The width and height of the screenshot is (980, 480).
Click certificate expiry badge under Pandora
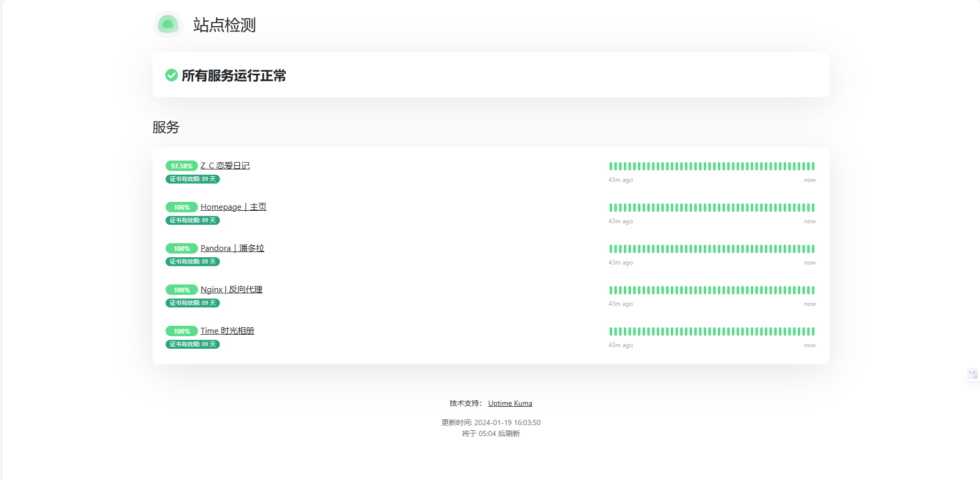tap(193, 261)
